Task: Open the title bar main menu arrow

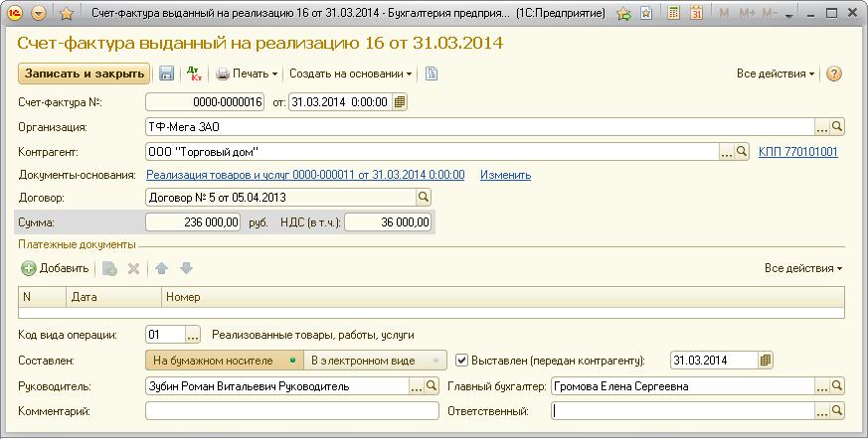Action: 38,13
